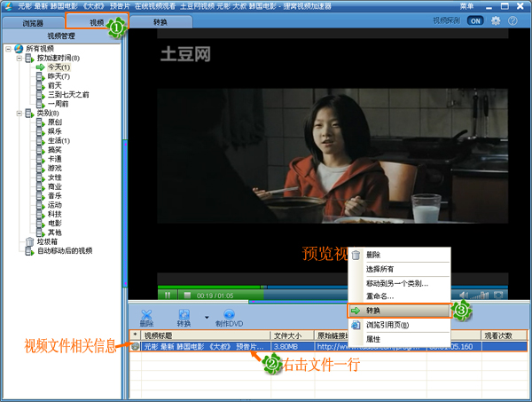Select the 元彬 最新 韩国电影 video row
The height and width of the screenshot is (402, 532).
pyautogui.click(x=328, y=347)
